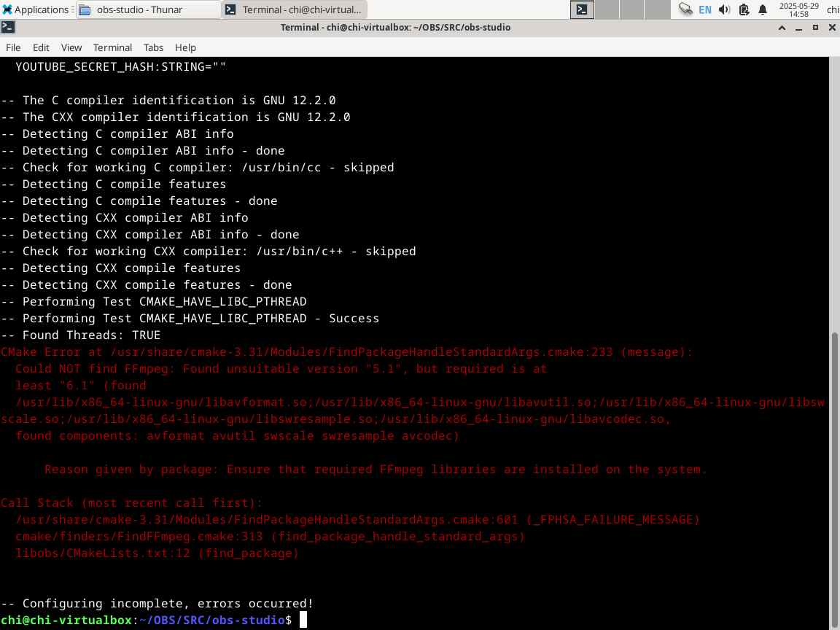This screenshot has height=630, width=840.
Task: Open the EN keyboard layout indicator
Action: click(x=705, y=9)
